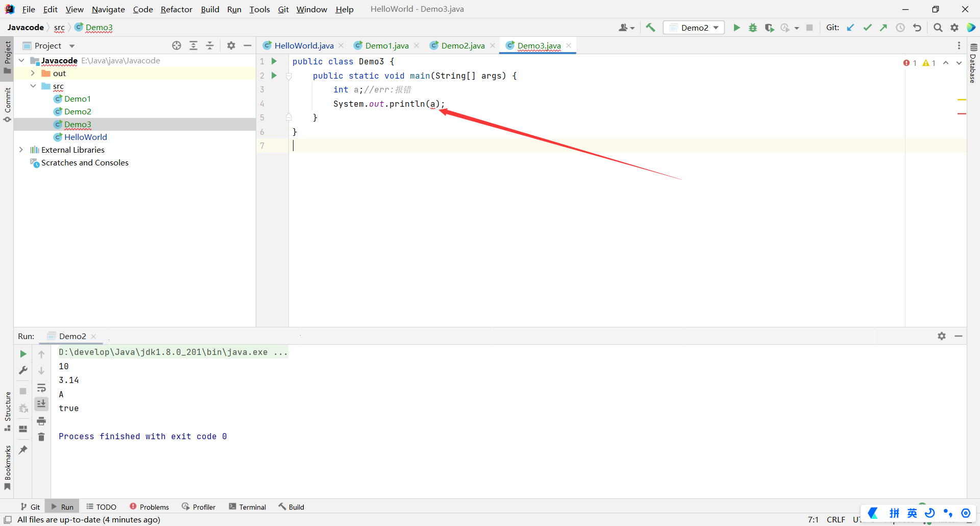
Task: Open the Navigate menu
Action: point(108,9)
